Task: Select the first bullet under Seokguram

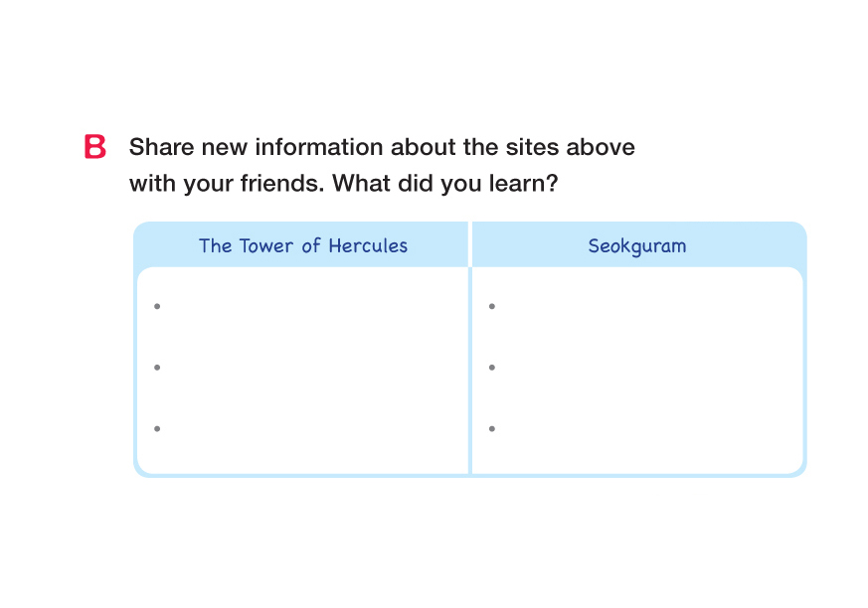Action: coord(491,306)
